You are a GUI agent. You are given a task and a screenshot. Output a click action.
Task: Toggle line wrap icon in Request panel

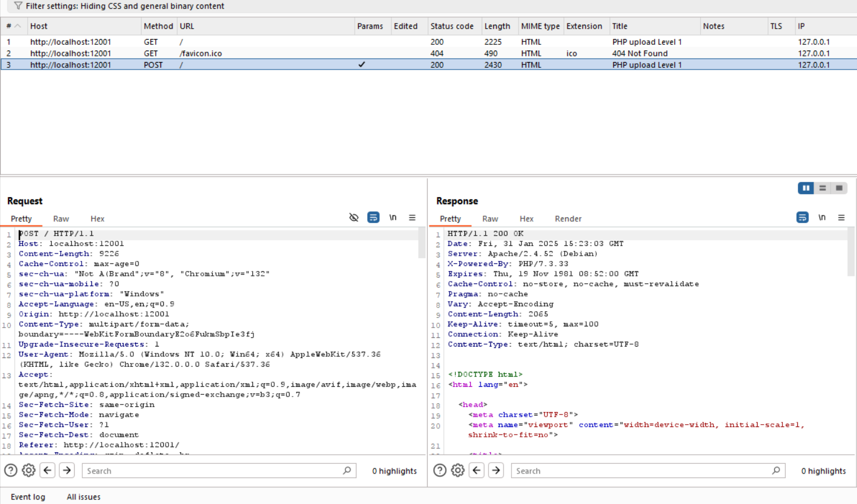(x=373, y=217)
